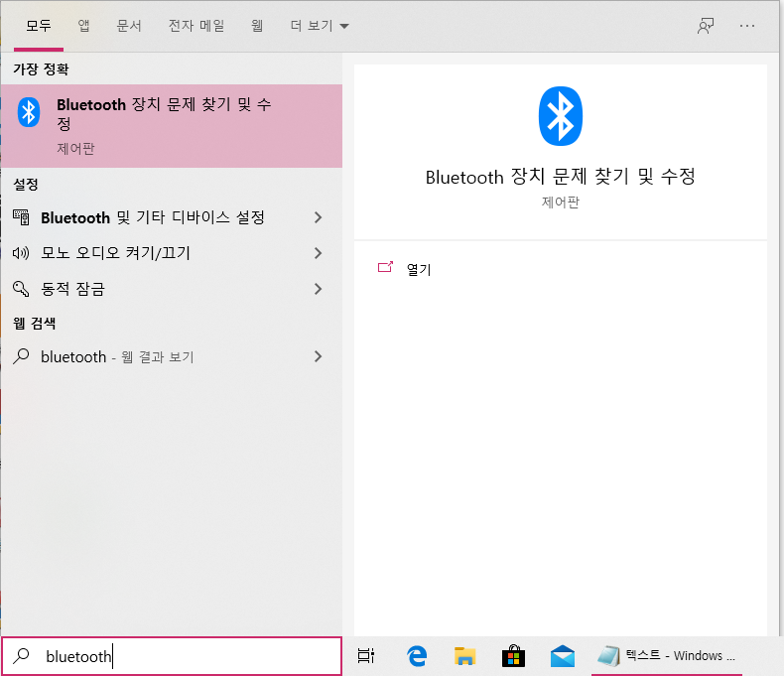
Task: Switch to the 앱 filter tab
Action: point(84,26)
